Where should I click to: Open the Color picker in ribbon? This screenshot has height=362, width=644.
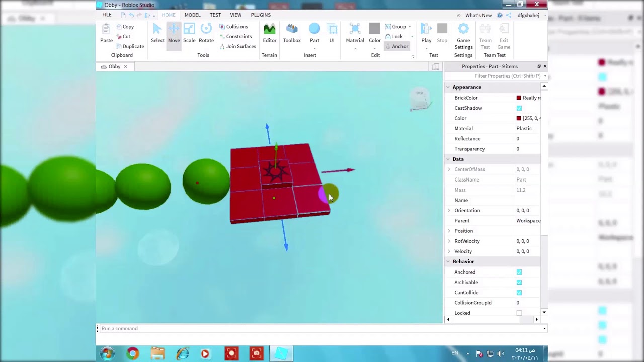point(375,34)
